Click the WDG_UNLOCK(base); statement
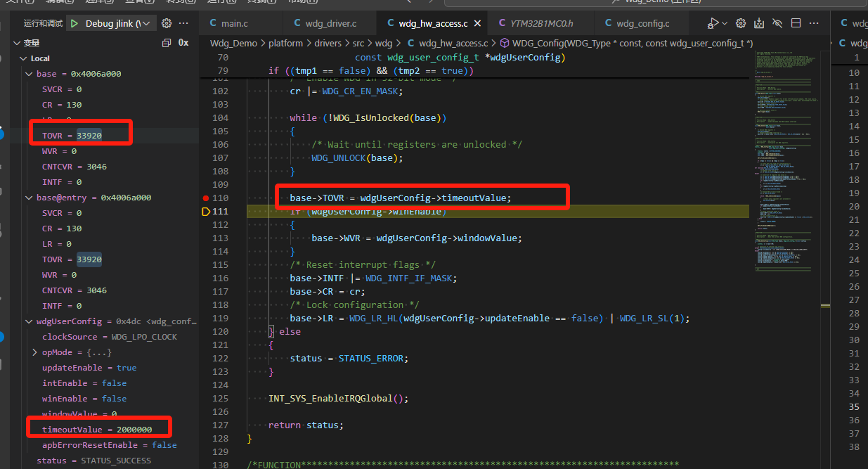The height and width of the screenshot is (469, 868). (357, 158)
